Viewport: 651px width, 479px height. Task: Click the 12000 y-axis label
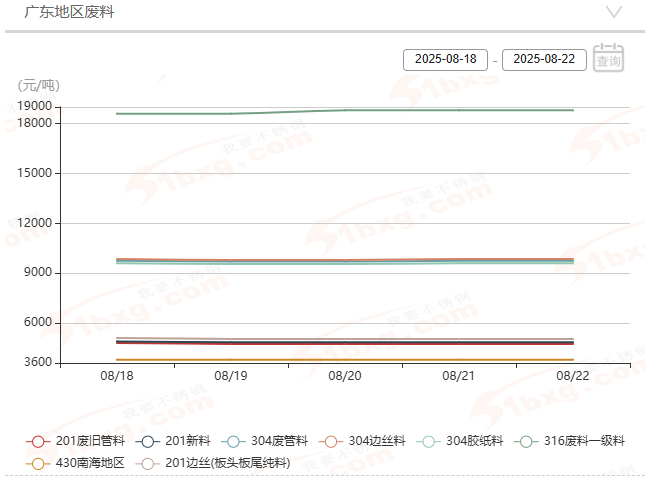[x=36, y=223]
